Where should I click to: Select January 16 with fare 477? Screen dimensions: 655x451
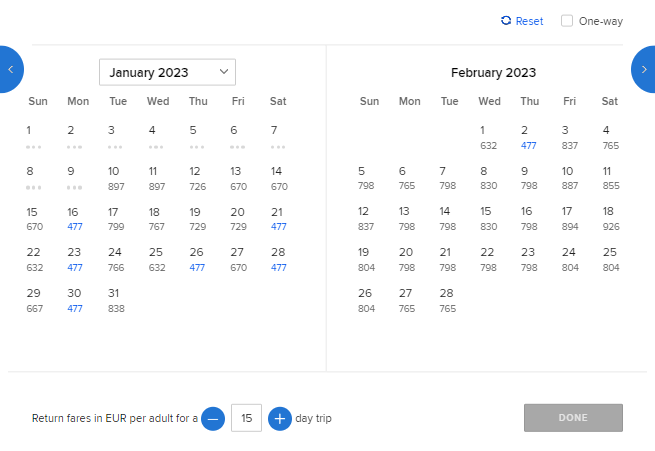(74, 219)
